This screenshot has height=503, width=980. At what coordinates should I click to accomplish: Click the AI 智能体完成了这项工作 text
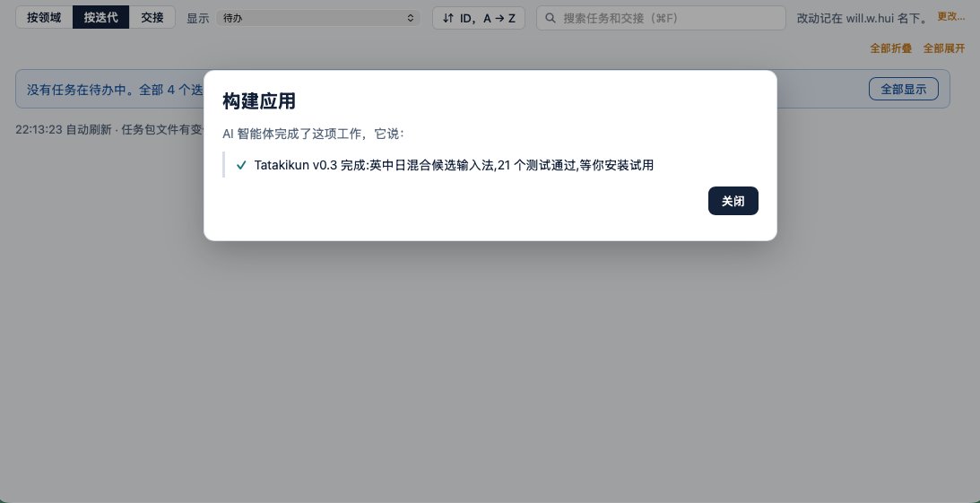(x=314, y=134)
